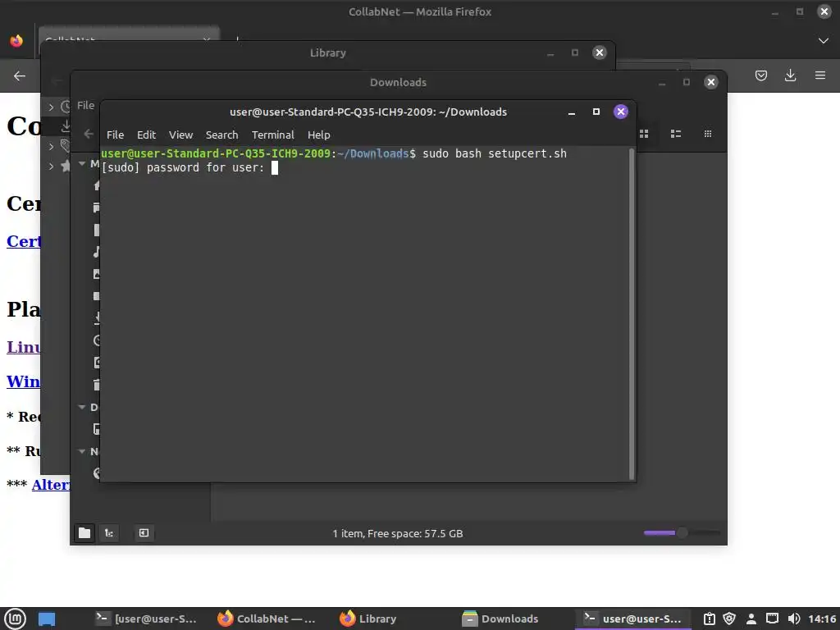The height and width of the screenshot is (630, 840).
Task: Switch Downloads window to icon view
Action: pyautogui.click(x=644, y=134)
